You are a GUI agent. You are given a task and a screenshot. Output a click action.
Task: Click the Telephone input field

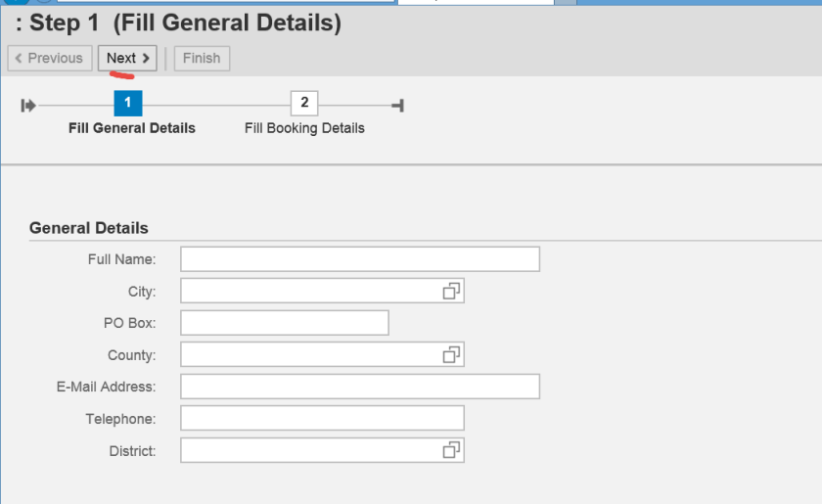coord(322,419)
